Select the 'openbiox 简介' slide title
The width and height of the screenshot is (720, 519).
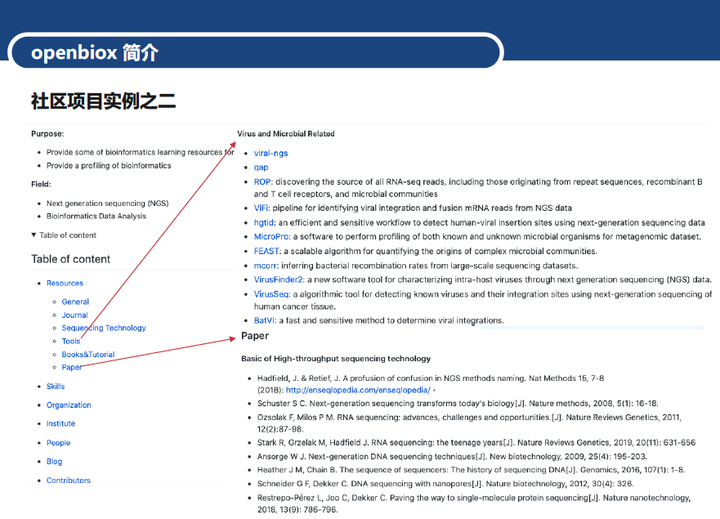tap(95, 52)
